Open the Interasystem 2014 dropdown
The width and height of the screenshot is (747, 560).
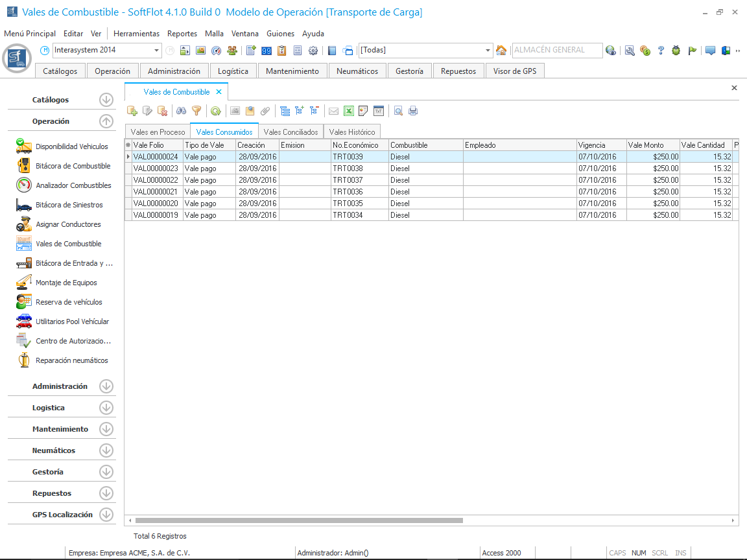[x=157, y=51]
